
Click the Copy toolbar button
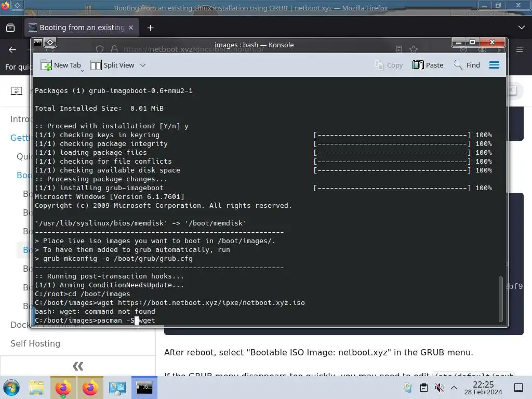point(389,65)
